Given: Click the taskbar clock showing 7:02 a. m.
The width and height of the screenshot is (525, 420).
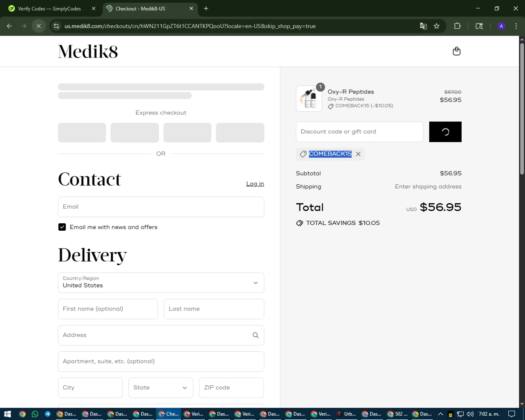Looking at the screenshot, I should 489,414.
